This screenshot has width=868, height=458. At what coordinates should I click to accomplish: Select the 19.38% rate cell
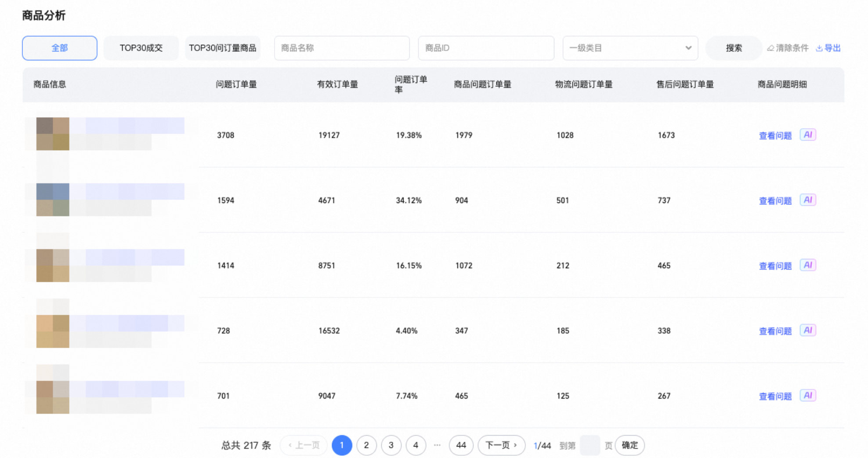tap(409, 135)
